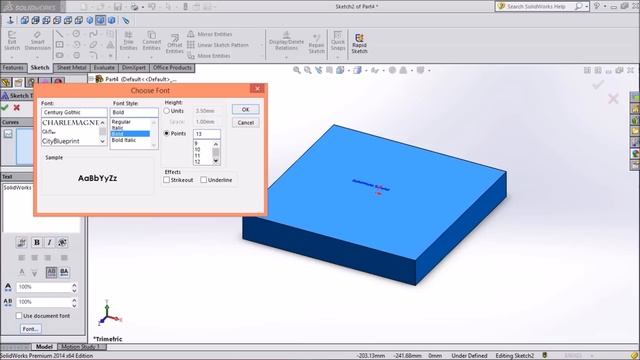Choose the Charlemagne font entry

[x=70, y=122]
